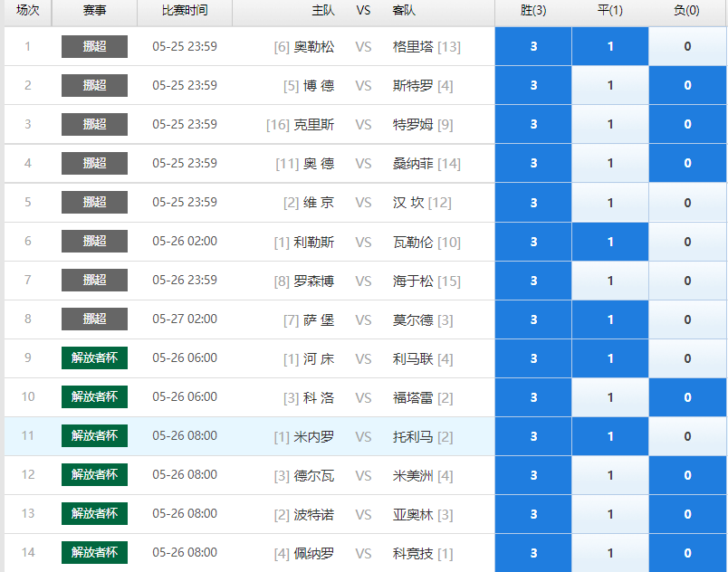Click the 解放者杯 league tag in row 9
This screenshot has width=728, height=572.
94,357
